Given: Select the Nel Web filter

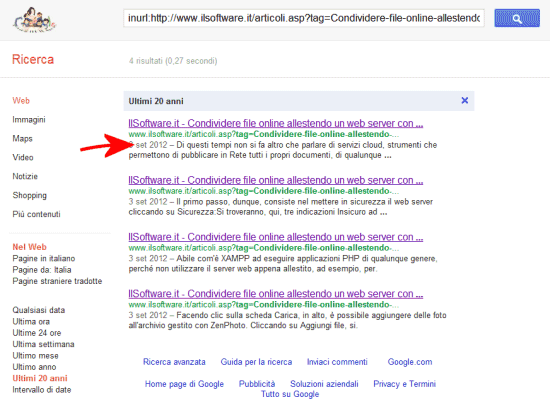Looking at the screenshot, I should [x=29, y=247].
